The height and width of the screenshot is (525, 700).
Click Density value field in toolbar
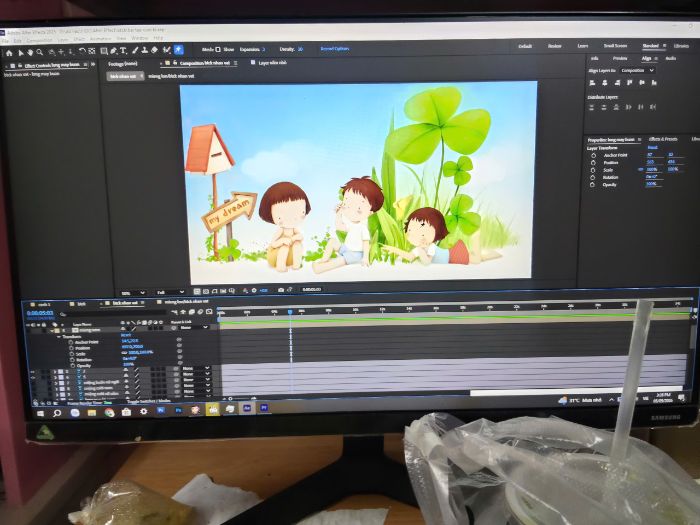point(300,49)
